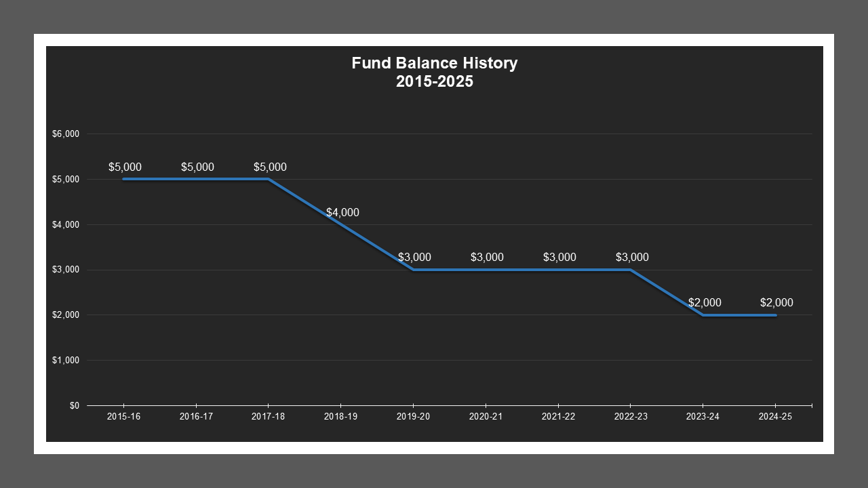Select the $5,000 data label above 2015-16
The width and height of the screenshot is (868, 488).
pyautogui.click(x=125, y=167)
